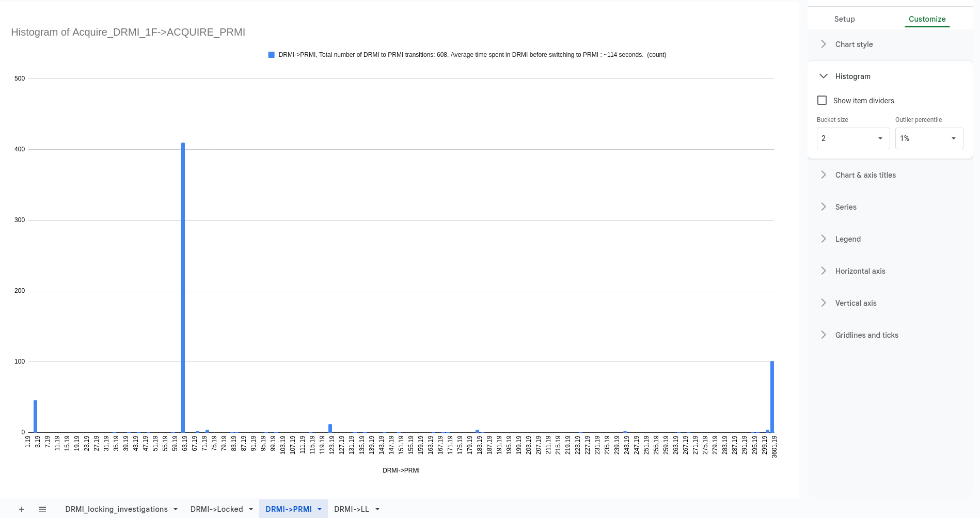Screen dimensions: 980x518
Task: Click the blue legend marker square
Action: click(x=271, y=55)
